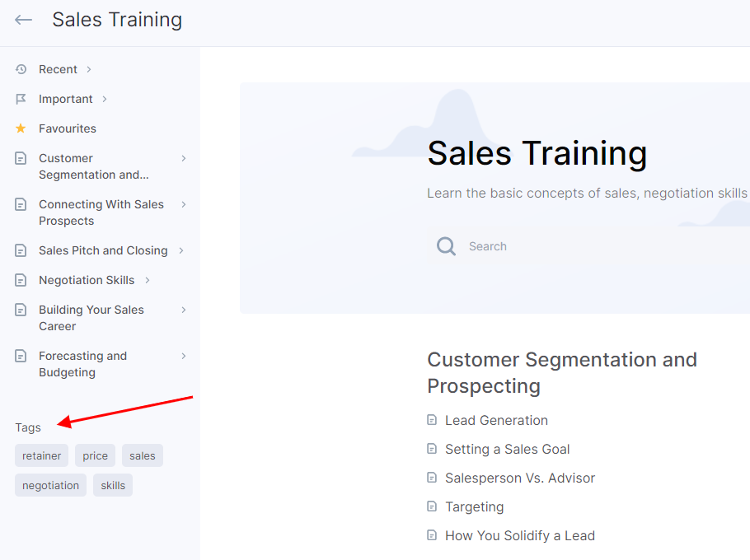The height and width of the screenshot is (560, 750).
Task: Expand Connecting With Sales Prospects chevron
Action: [x=184, y=204]
